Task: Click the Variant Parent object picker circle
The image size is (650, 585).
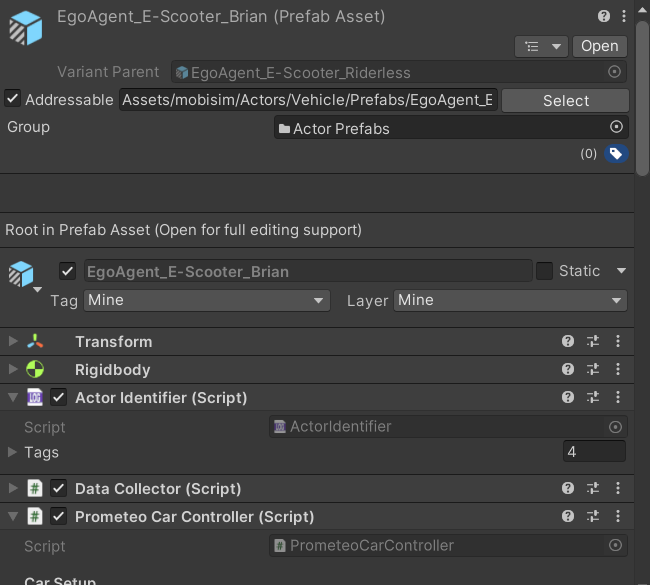Action: [614, 72]
